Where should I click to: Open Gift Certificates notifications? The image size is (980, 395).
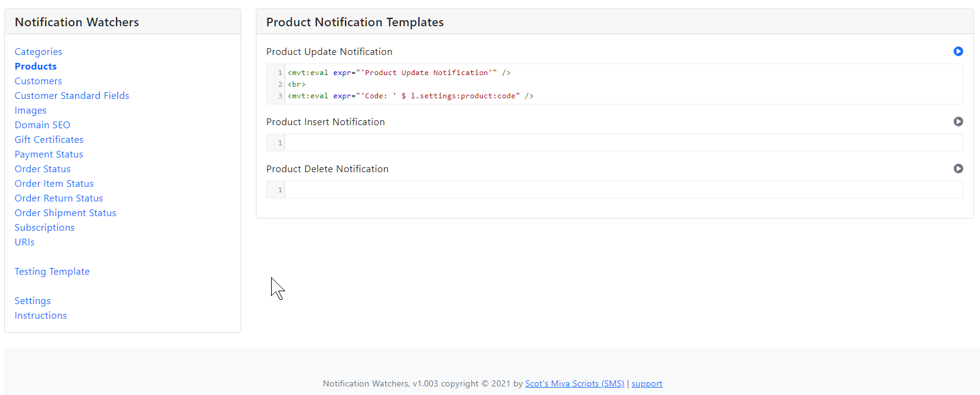(x=49, y=140)
